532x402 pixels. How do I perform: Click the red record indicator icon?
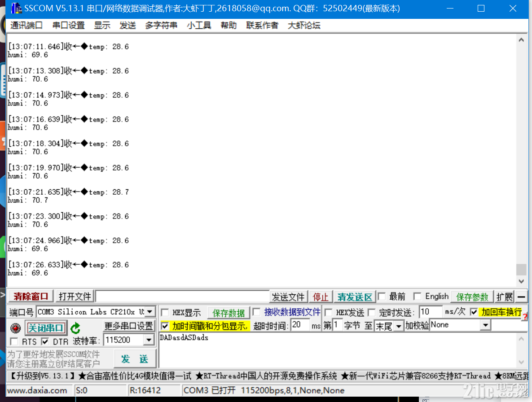pos(15,328)
